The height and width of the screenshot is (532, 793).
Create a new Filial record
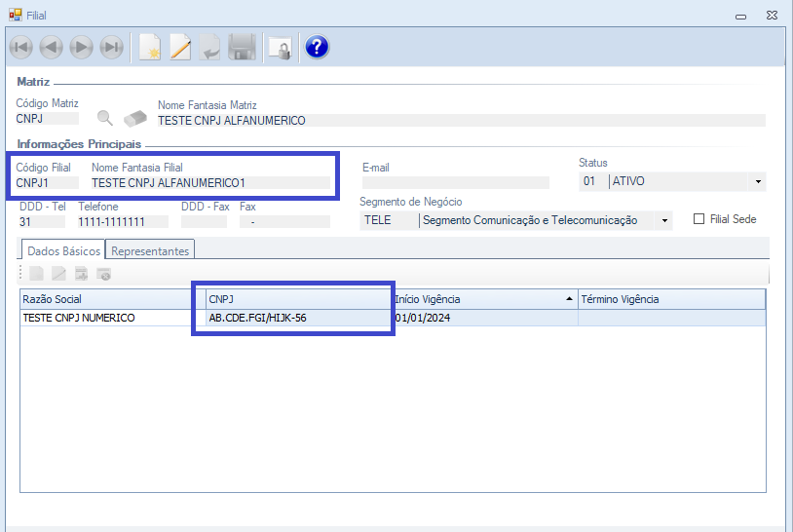(x=149, y=47)
